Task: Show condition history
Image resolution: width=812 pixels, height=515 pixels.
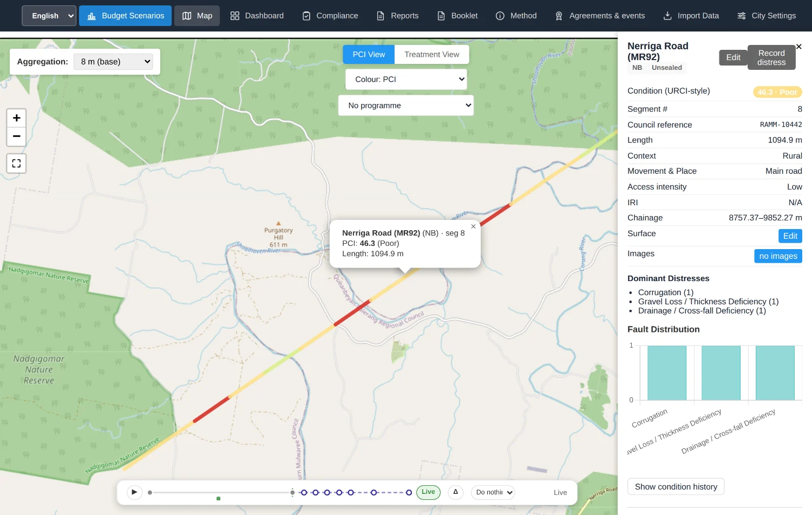Action: tap(676, 487)
